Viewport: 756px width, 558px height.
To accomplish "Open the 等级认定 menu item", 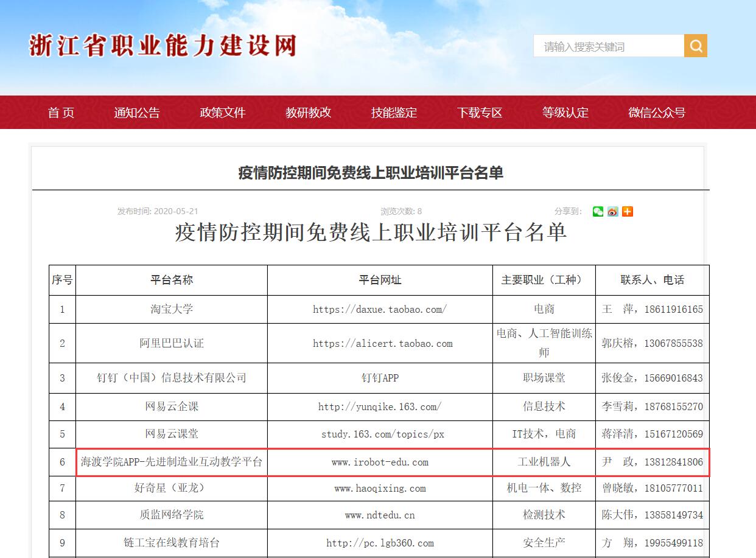I will tap(565, 113).
